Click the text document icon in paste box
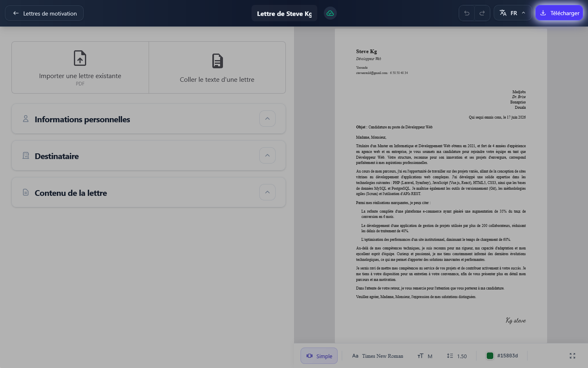The image size is (588, 368). click(x=218, y=61)
